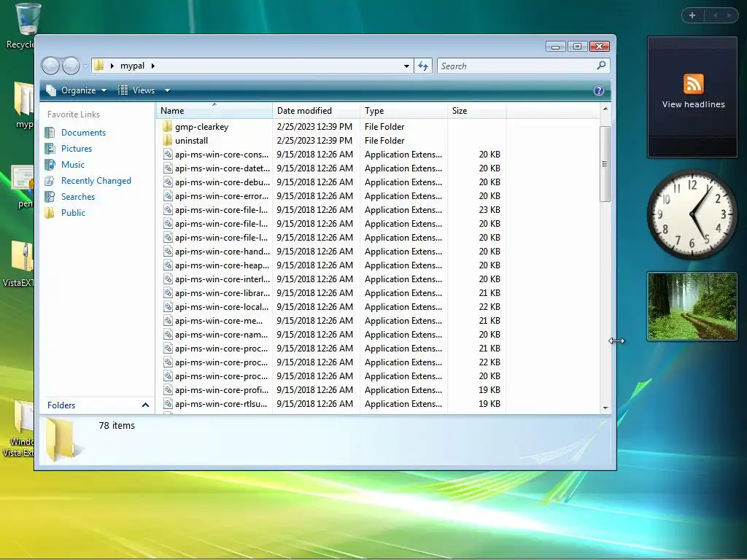Expand the Folders pane chevron
Image resolution: width=747 pixels, height=560 pixels.
(145, 405)
